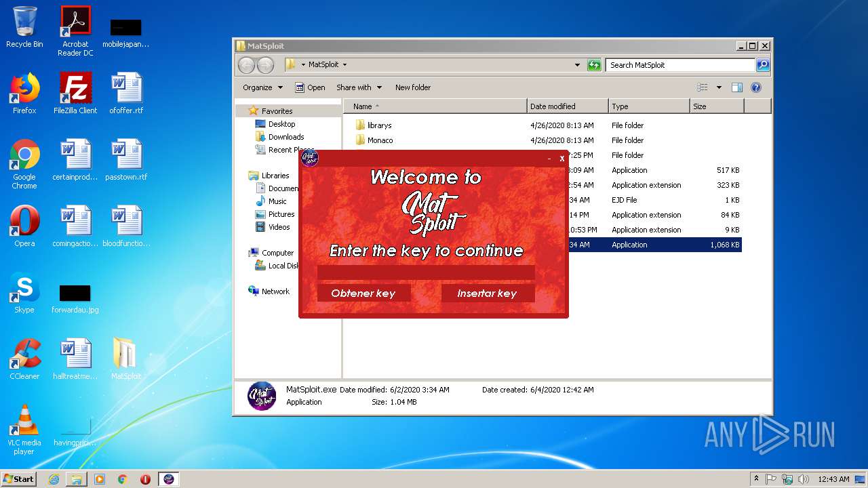868x488 pixels.
Task: Sort by the Size column
Action: click(717, 106)
